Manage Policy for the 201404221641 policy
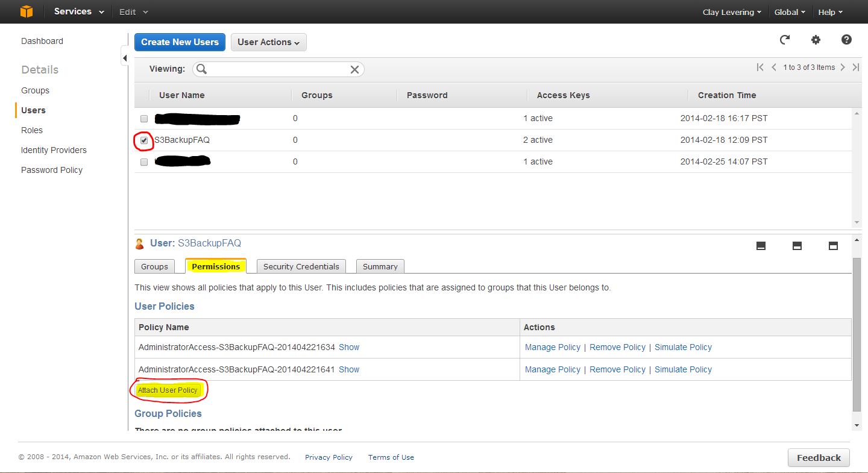This screenshot has height=473, width=868. tap(553, 369)
